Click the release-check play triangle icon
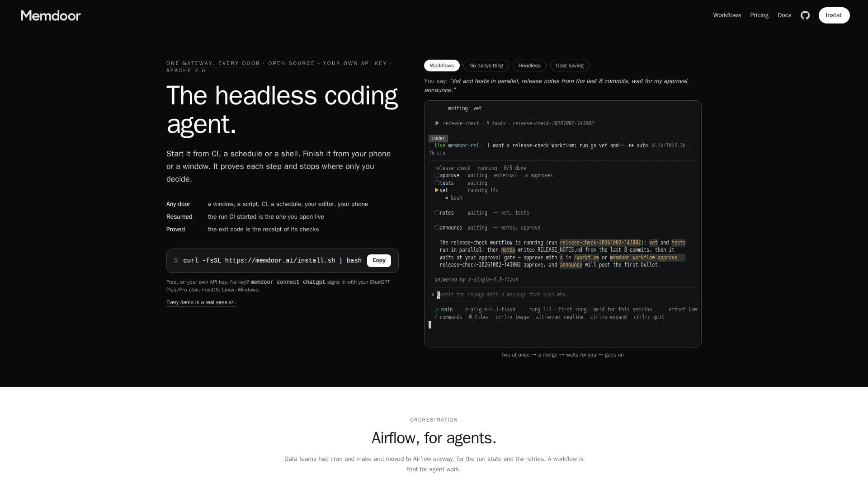This screenshot has width=868, height=488. point(437,123)
